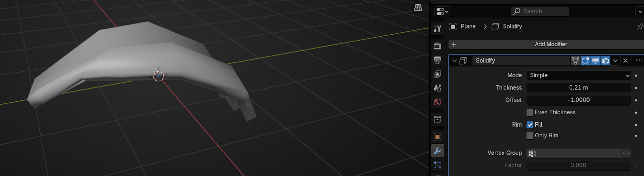The image size is (644, 176).
Task: Enable the Only Rim checkbox
Action: pos(530,136)
